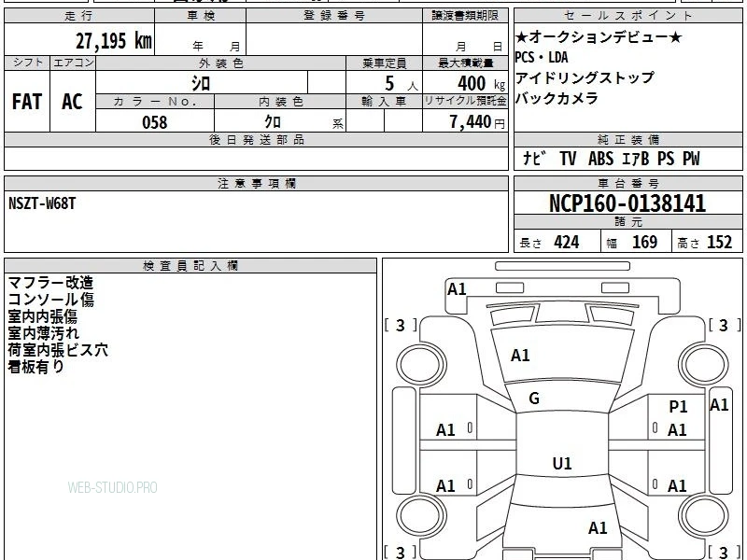747x560 pixels.
Task: Click the 荷室内張ビス穴 inspector note
Action: point(58,350)
